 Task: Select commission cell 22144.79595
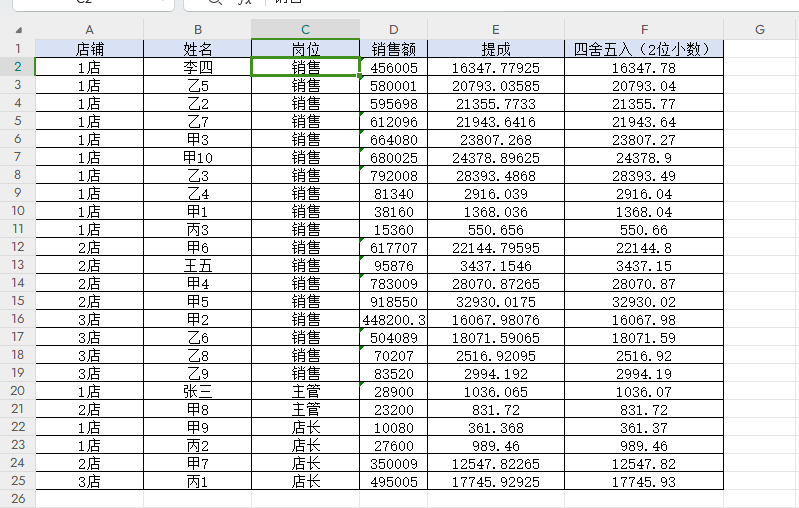point(496,247)
